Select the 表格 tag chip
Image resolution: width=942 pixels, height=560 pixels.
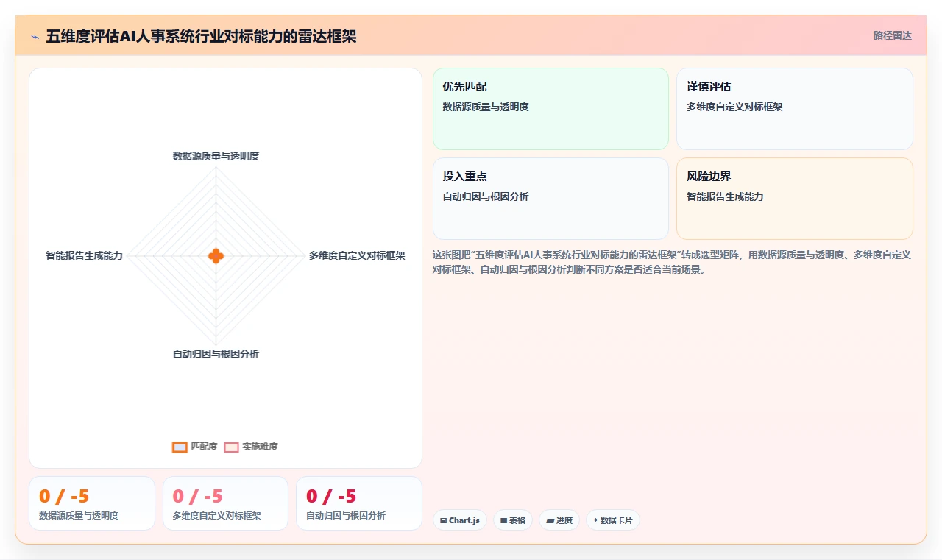[x=513, y=520]
